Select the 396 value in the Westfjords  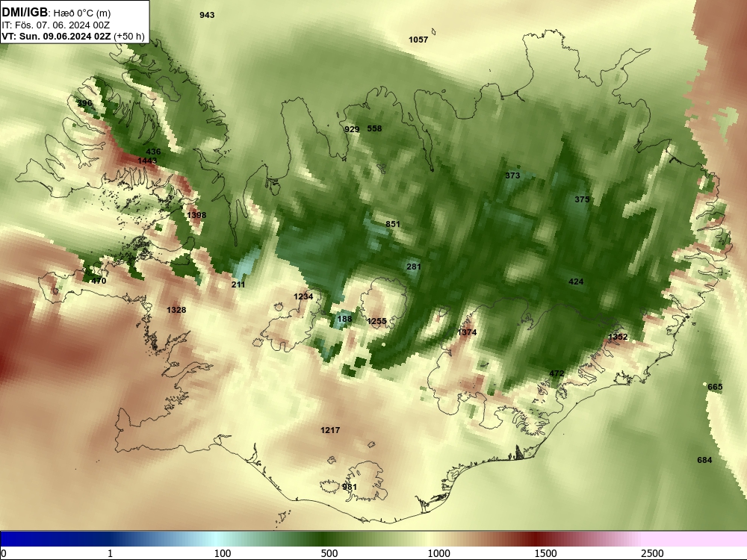point(84,103)
